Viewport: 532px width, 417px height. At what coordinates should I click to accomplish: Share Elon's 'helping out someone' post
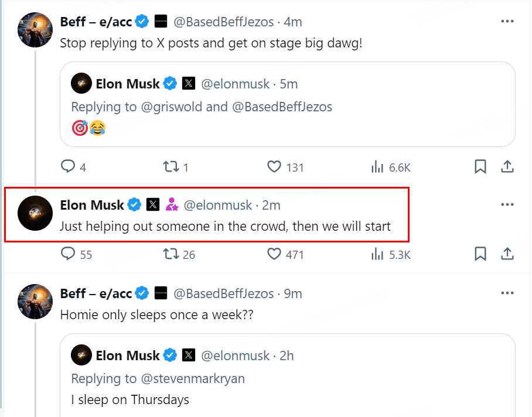pyautogui.click(x=507, y=254)
